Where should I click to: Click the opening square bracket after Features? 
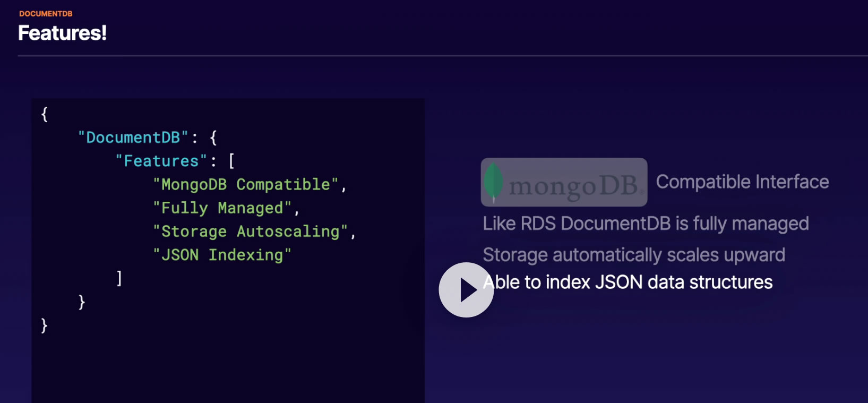[231, 161]
